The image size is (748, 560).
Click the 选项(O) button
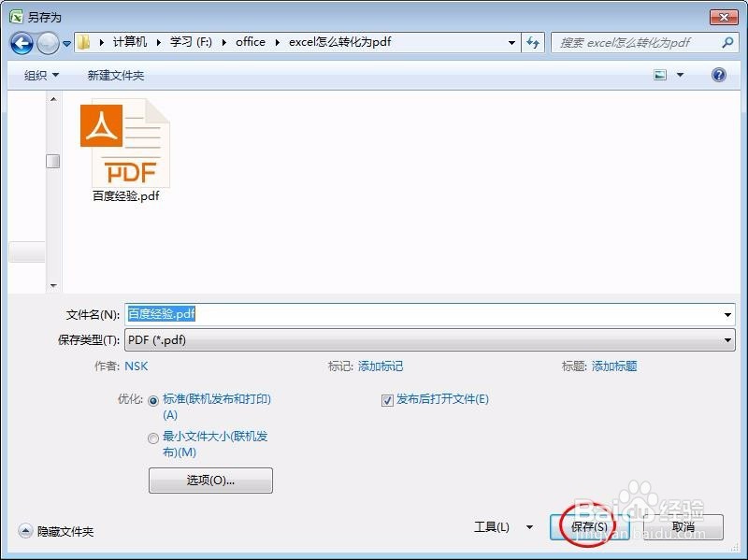pos(210,481)
